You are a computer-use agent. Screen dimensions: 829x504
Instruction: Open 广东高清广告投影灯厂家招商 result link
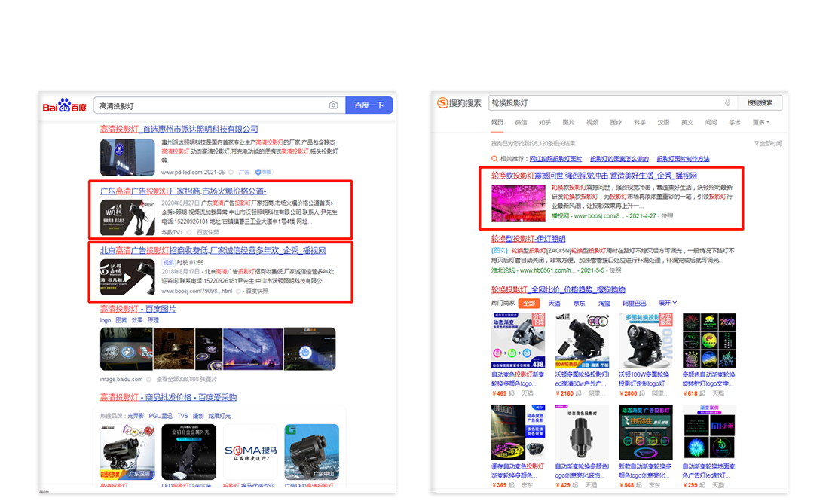[x=183, y=191]
